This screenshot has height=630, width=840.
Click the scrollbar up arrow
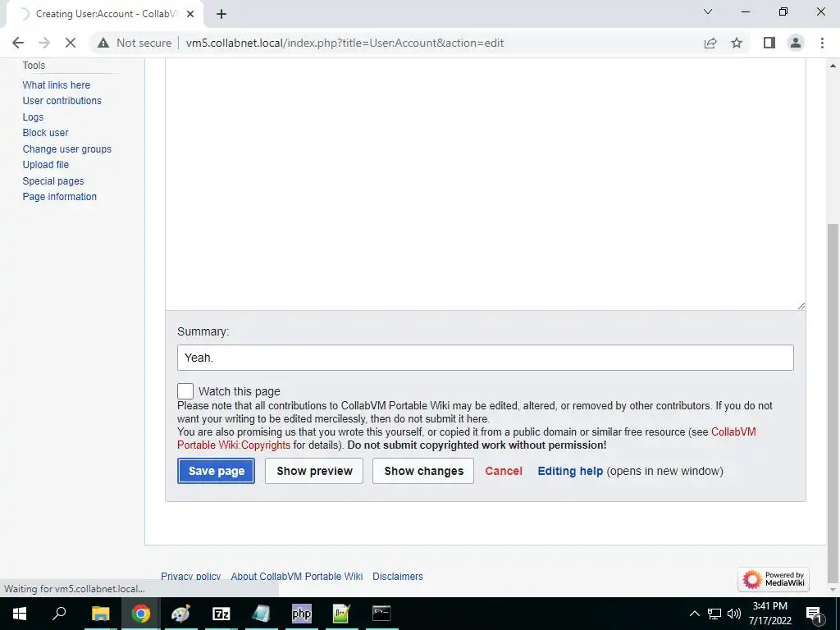pyautogui.click(x=833, y=66)
